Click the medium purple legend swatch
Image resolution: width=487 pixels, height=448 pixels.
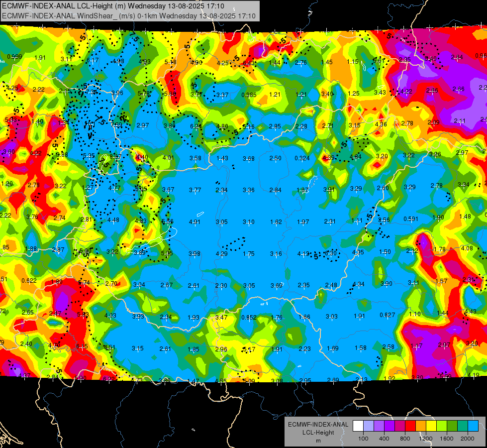point(379,426)
